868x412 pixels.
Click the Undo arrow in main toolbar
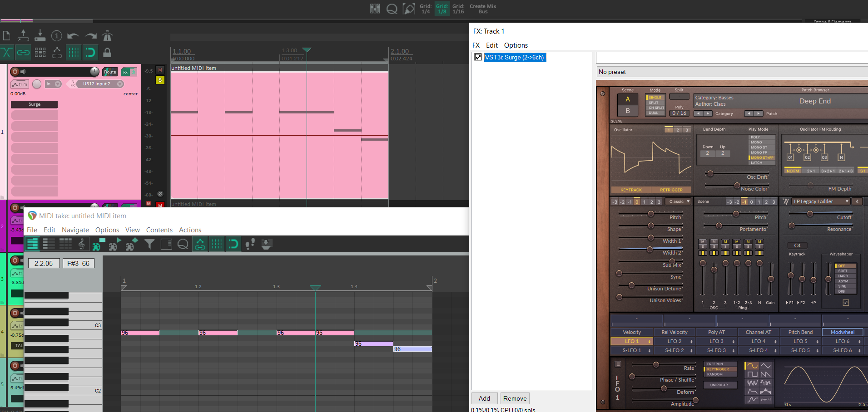pyautogui.click(x=73, y=36)
